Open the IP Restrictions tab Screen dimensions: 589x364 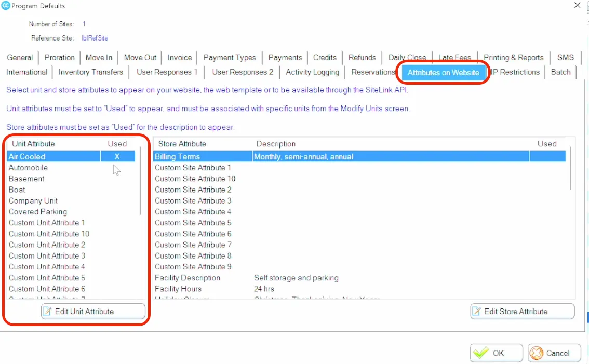pos(515,72)
